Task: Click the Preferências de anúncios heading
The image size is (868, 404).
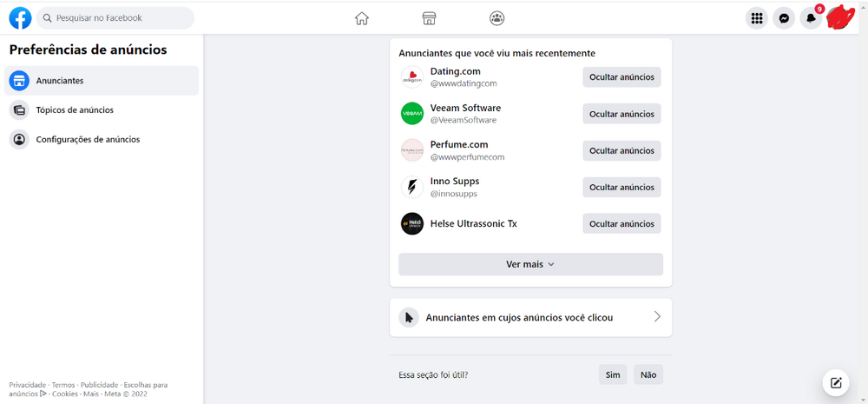Action: click(x=88, y=50)
